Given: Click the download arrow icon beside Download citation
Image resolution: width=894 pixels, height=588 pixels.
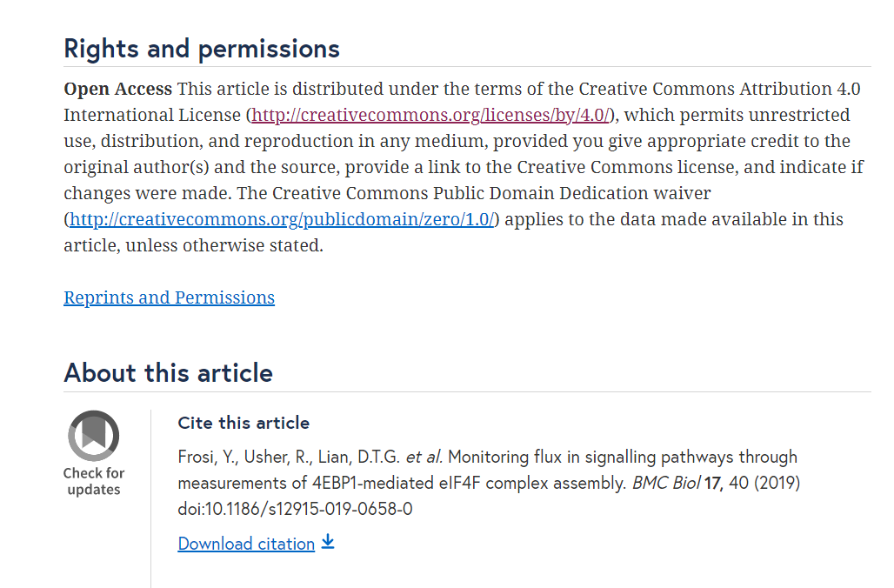Looking at the screenshot, I should [328, 542].
